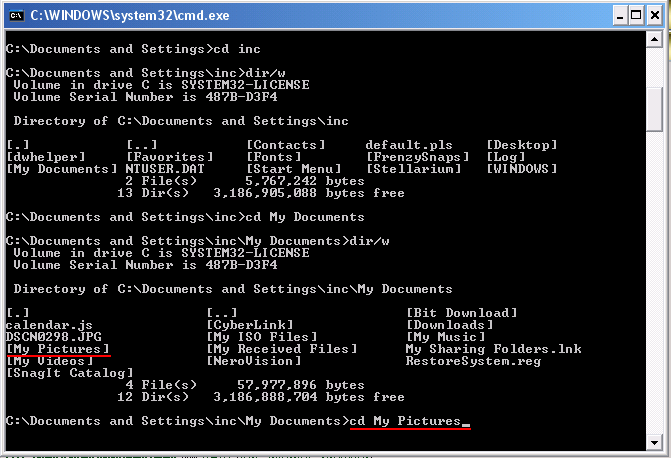671x458 pixels.
Task: Click the title bar text C:\WINDOWS\system32\cmd.exe
Action: click(x=130, y=16)
